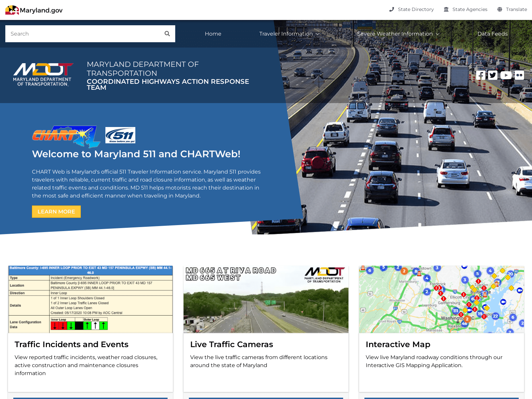Open the MD 665 at Riva Road camera thumbnail
The image size is (532, 399).
pos(266,299)
